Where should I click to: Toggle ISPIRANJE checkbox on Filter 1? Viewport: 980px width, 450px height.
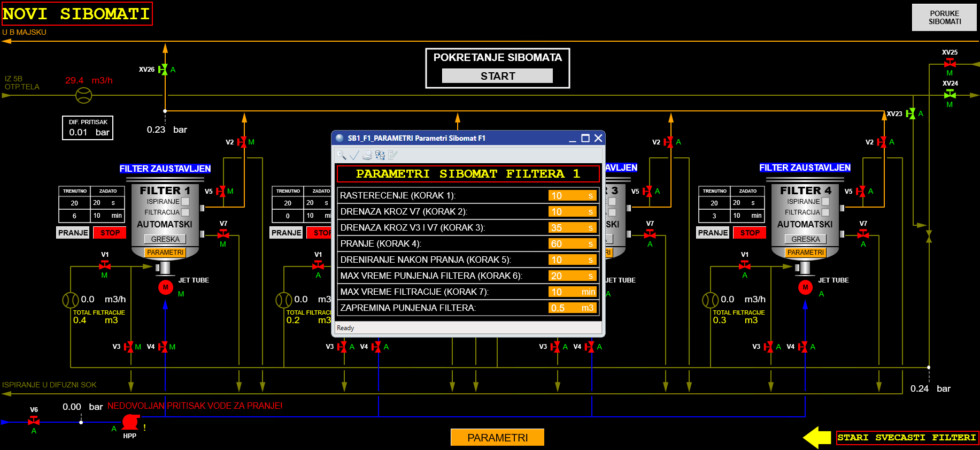pos(186,202)
